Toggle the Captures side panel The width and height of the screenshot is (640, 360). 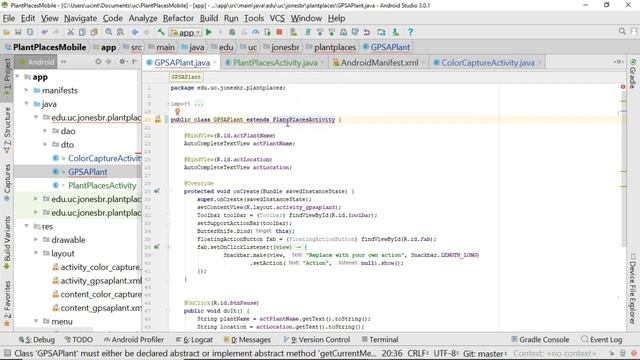point(7,182)
